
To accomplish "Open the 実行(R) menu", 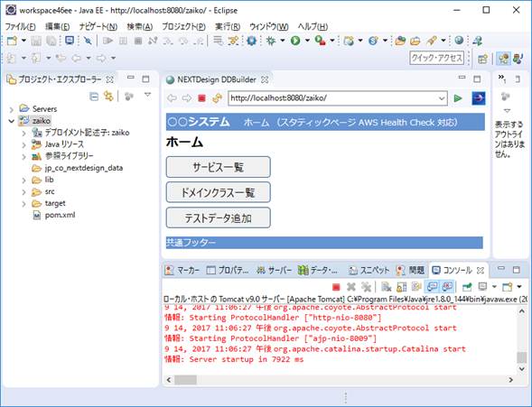I will point(228,26).
